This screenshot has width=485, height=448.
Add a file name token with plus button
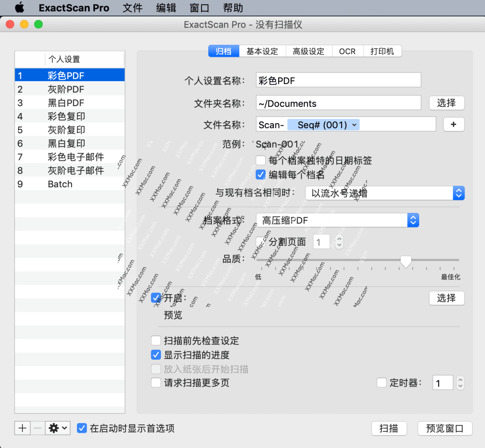point(453,124)
